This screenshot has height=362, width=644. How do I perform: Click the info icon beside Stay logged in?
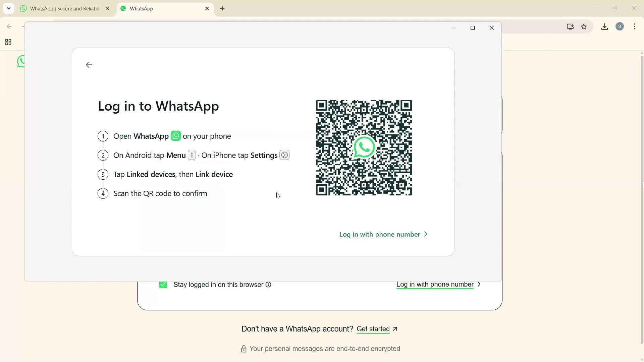pos(268,285)
